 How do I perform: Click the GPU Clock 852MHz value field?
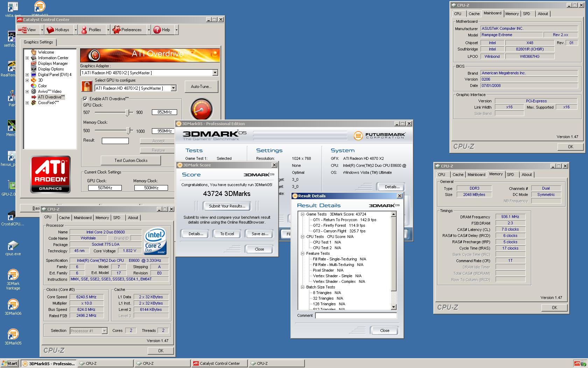coord(164,112)
